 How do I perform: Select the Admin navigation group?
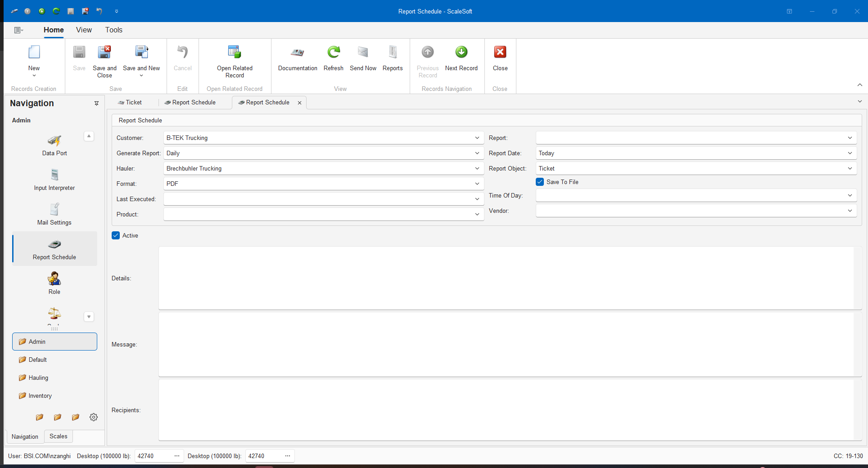(x=54, y=342)
